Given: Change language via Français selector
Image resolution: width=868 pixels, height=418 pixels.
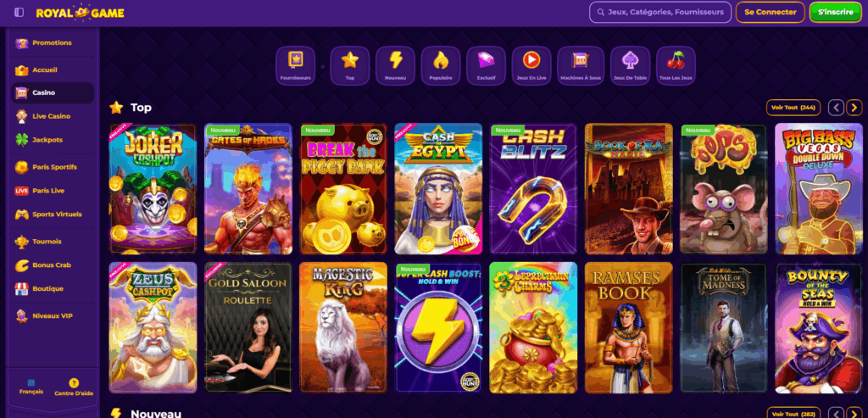Looking at the screenshot, I should pyautogui.click(x=31, y=387).
